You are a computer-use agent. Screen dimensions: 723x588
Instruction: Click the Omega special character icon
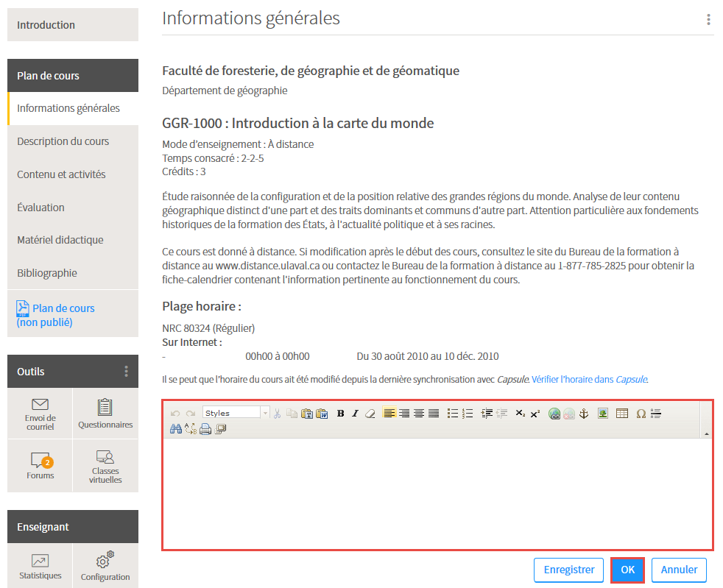(641, 414)
